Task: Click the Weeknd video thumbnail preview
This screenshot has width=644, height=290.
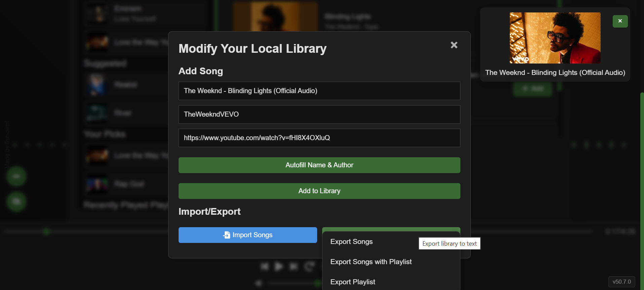Action: 555,38
